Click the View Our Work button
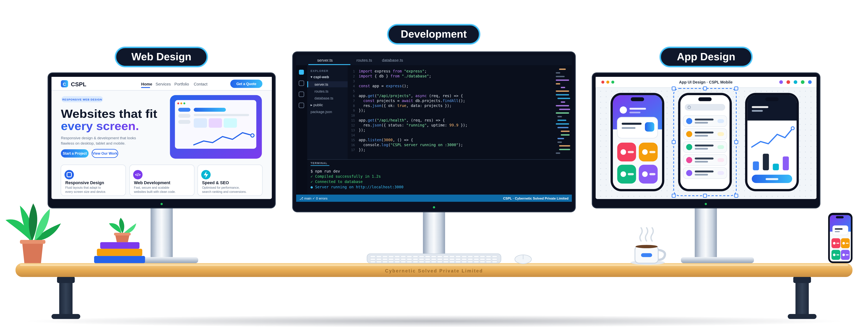This screenshot has width=868, height=327. tap(105, 153)
